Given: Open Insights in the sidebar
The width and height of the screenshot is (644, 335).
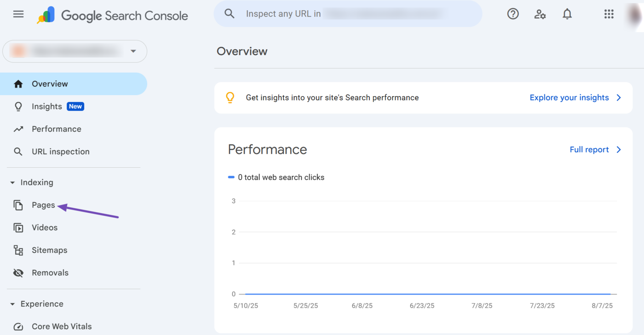Looking at the screenshot, I should tap(46, 107).
